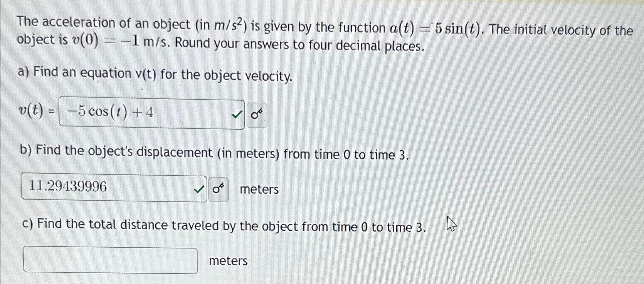Click inside the empty part c answer box
The width and height of the screenshot is (644, 284).
click(x=110, y=261)
